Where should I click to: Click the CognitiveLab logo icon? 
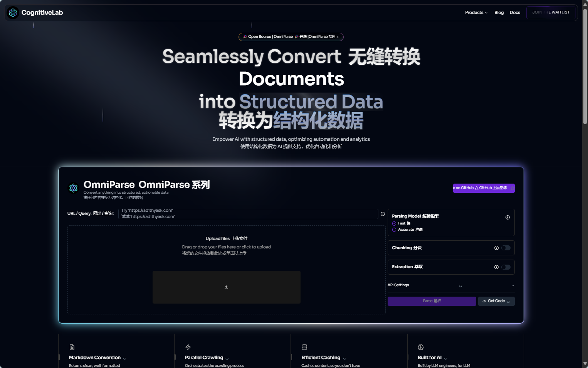[13, 13]
